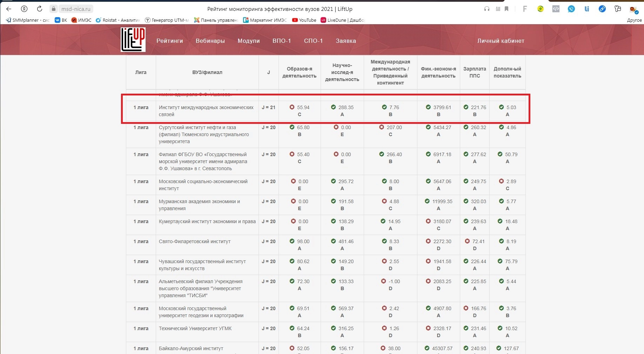Click the ВУЗ/филиал column header

[207, 72]
